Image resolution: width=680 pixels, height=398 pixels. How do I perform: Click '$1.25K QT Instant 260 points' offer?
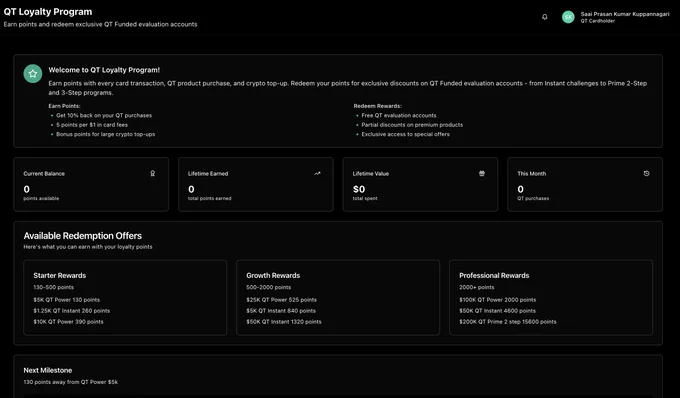(72, 311)
